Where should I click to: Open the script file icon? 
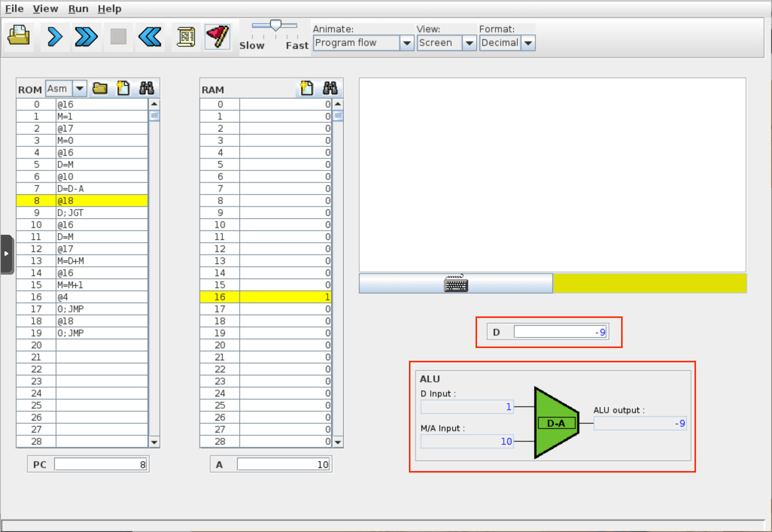click(x=186, y=37)
